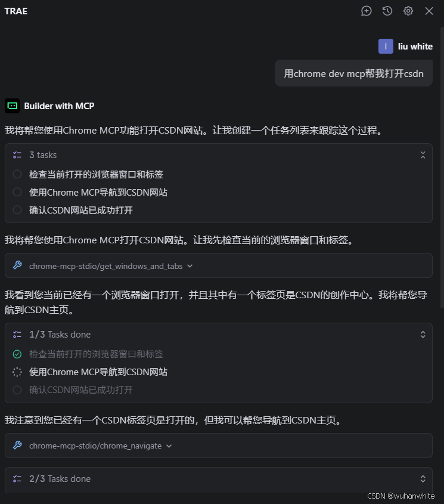Click the TRAE title text
Image resolution: width=444 pixels, height=504 pixels.
pyautogui.click(x=15, y=11)
